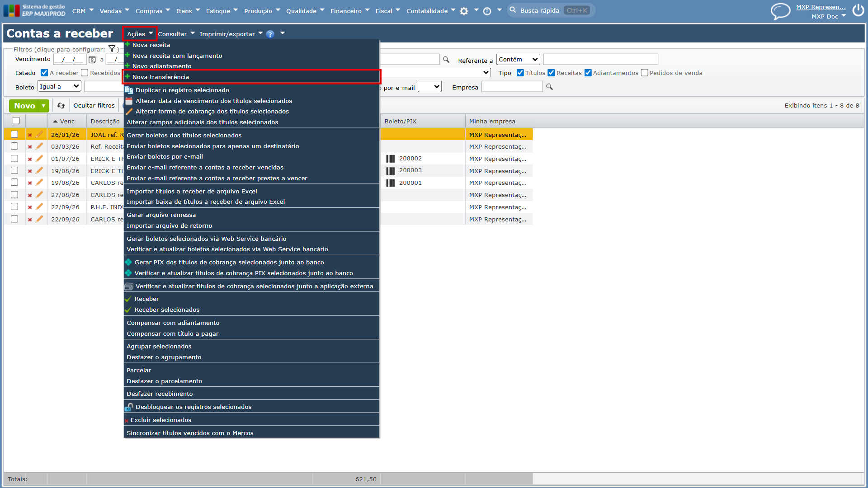
Task: Enable the Recebidos checkbox
Action: point(85,73)
